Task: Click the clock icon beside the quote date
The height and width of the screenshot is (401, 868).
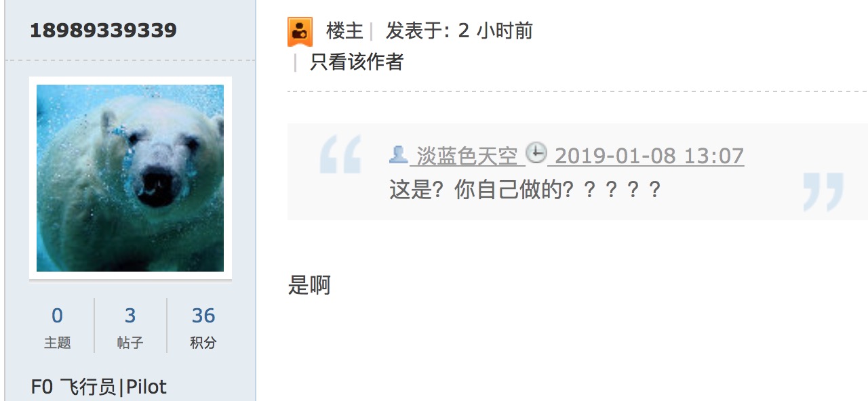Action: tap(536, 153)
